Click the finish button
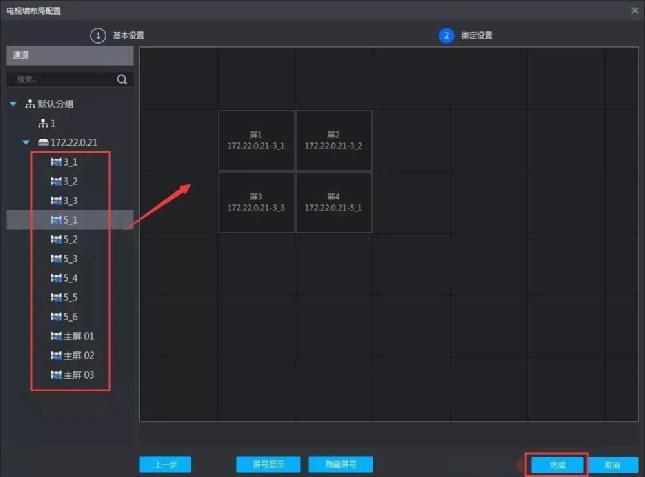The width and height of the screenshot is (645, 477). [557, 465]
